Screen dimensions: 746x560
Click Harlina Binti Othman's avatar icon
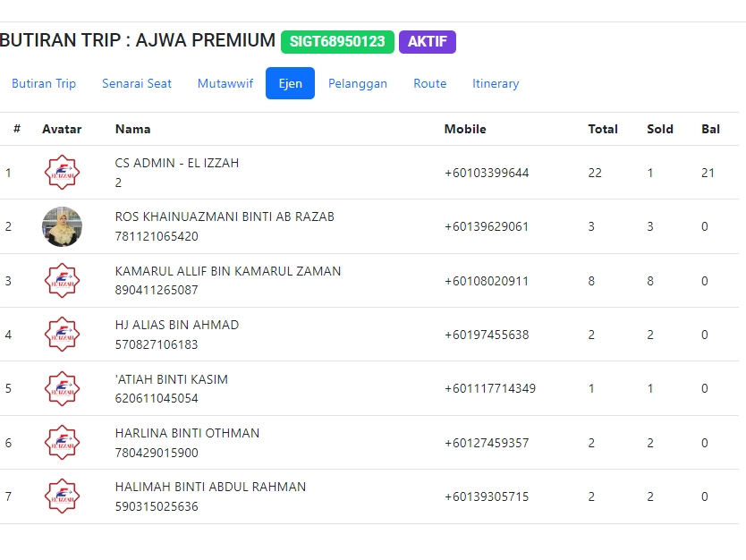(62, 443)
